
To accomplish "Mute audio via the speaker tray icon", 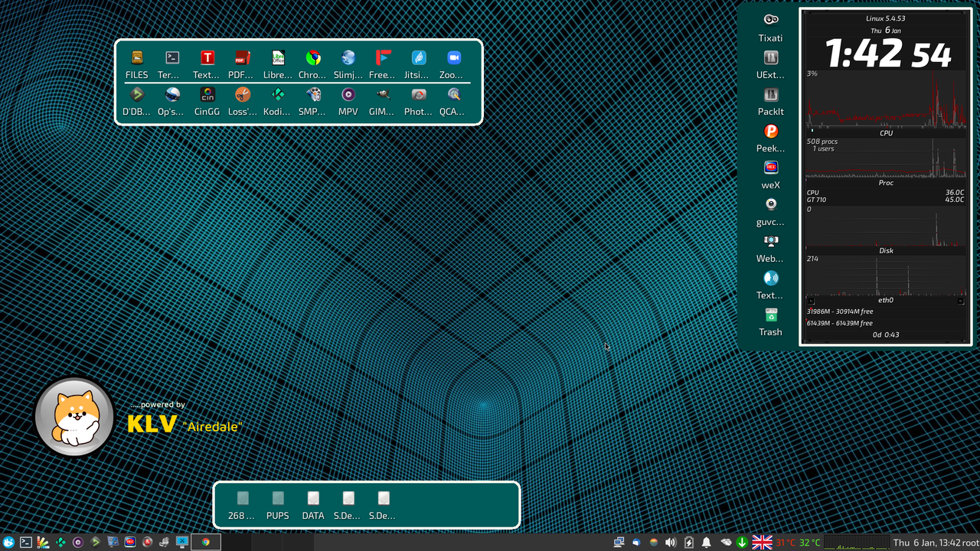I will pyautogui.click(x=670, y=542).
